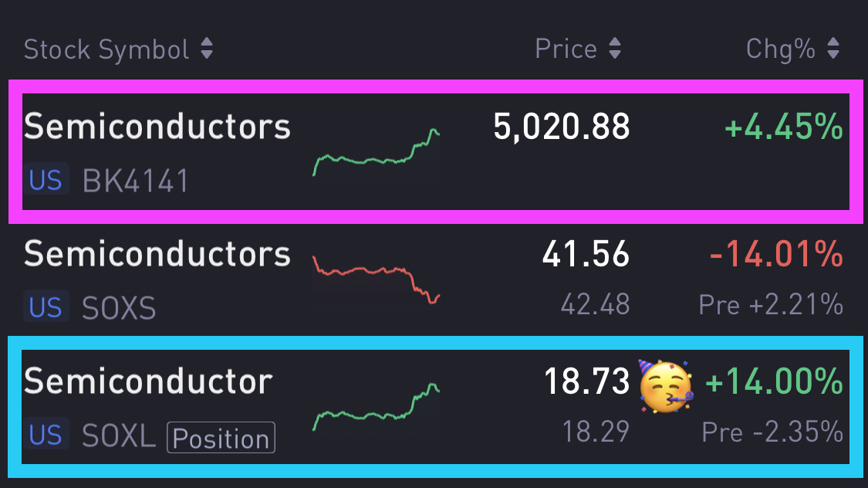This screenshot has height=488, width=868.
Task: Tap the US market badge beside SOXL
Action: click(x=46, y=436)
